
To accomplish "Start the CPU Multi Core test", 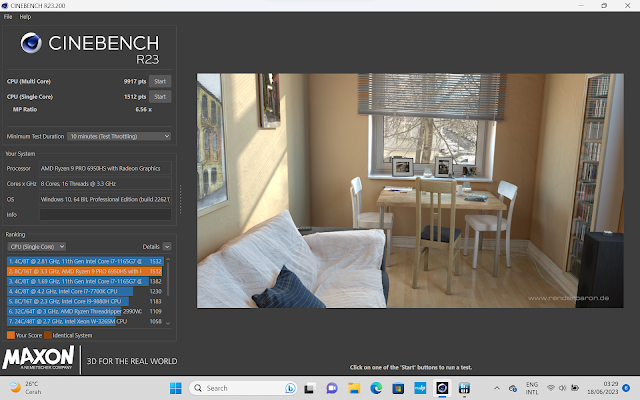I will pos(160,81).
